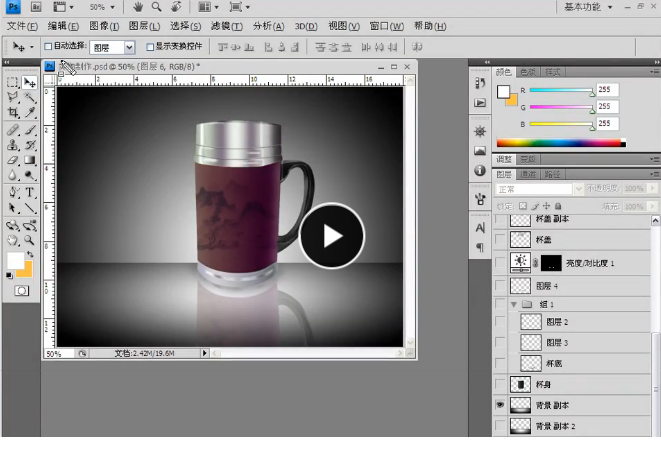Select the Polygonal Lasso tool

[x=13, y=97]
